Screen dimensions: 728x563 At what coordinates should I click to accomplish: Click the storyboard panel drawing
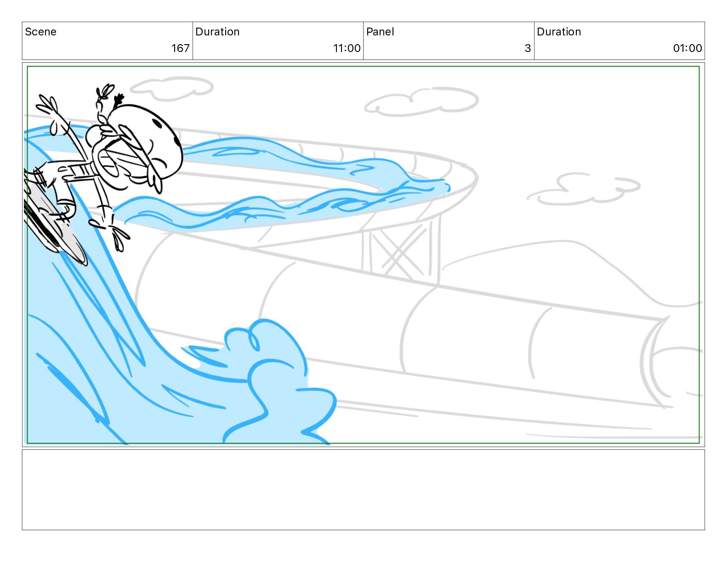[363, 255]
